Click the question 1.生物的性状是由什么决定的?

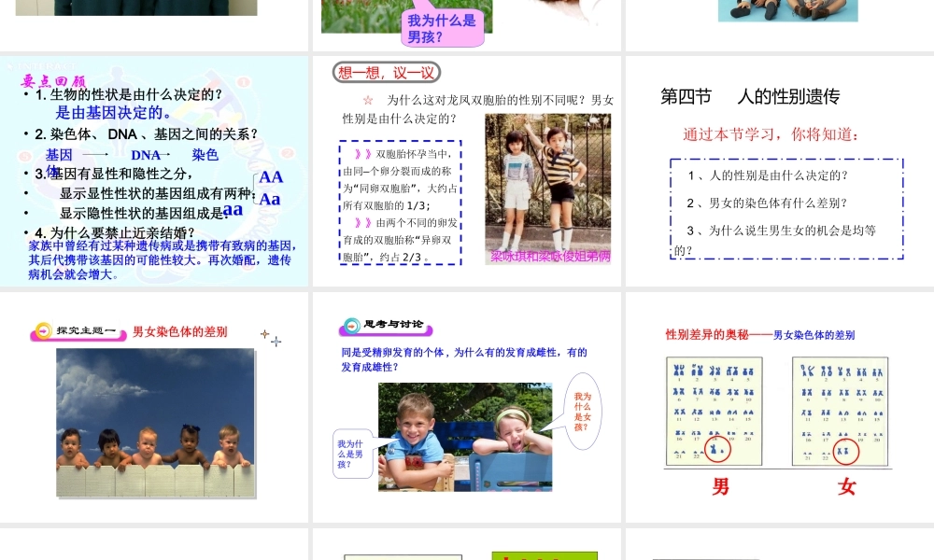(128, 94)
